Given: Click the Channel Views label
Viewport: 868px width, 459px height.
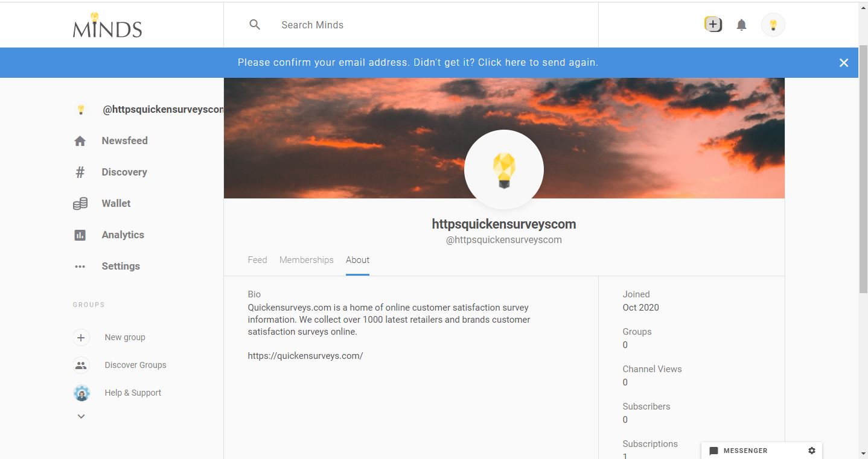Looking at the screenshot, I should [x=652, y=369].
